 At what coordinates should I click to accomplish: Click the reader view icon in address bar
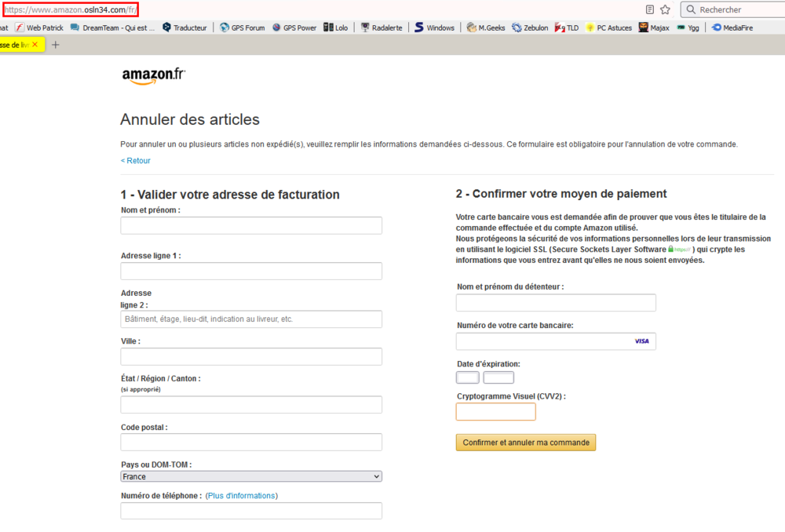click(650, 9)
